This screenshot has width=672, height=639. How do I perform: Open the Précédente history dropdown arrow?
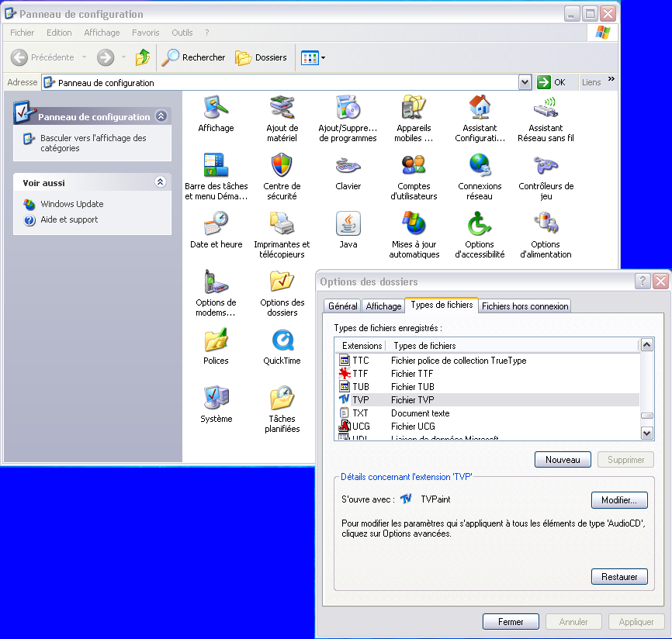tap(84, 57)
